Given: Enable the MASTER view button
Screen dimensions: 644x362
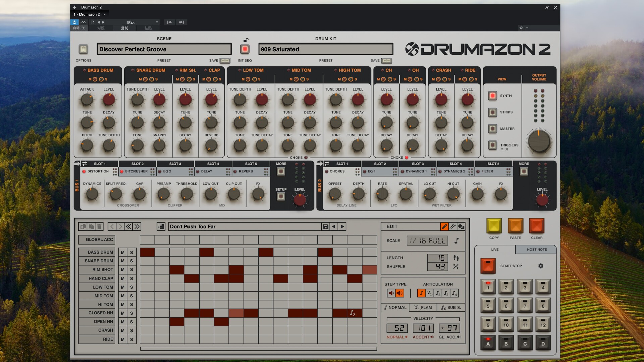Looking at the screenshot, I should (493, 129).
